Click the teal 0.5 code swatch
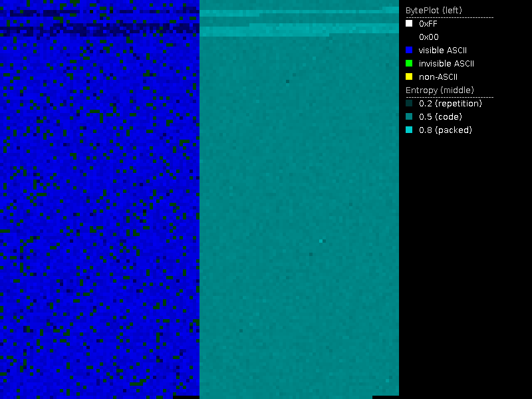This screenshot has height=399, width=532. pos(409,116)
